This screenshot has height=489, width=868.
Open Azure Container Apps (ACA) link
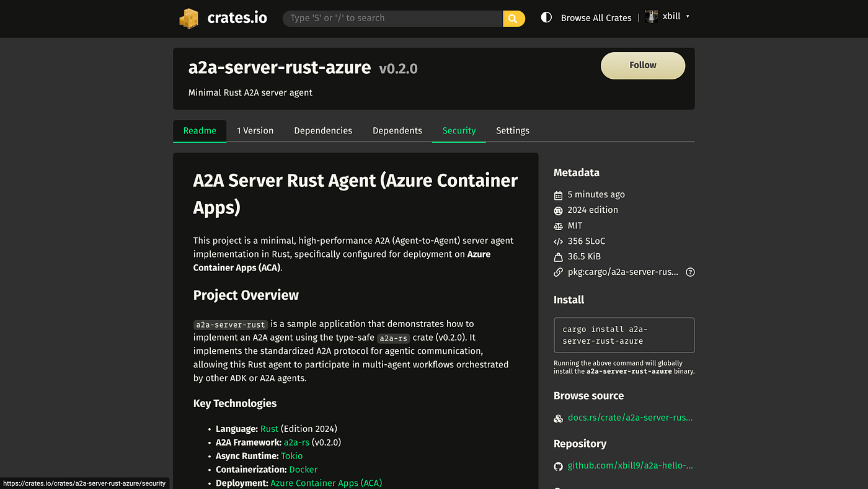click(x=326, y=483)
